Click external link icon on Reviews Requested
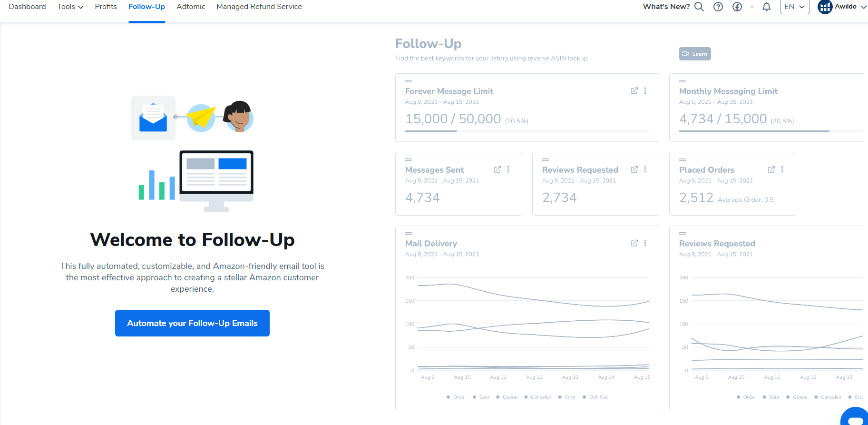 tap(634, 169)
